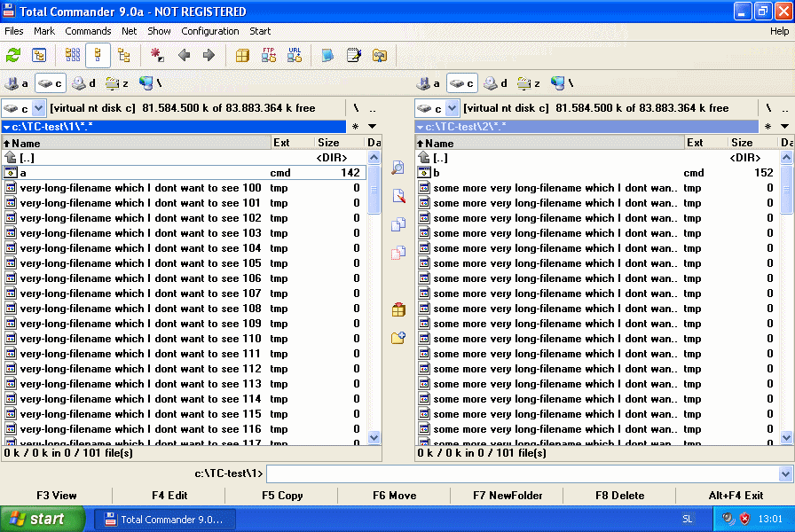Select drive a in right panel drive bar
795x532 pixels.
429,83
